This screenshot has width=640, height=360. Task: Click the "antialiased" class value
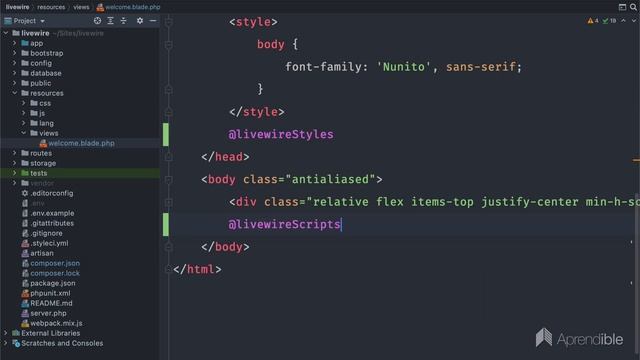[330, 179]
